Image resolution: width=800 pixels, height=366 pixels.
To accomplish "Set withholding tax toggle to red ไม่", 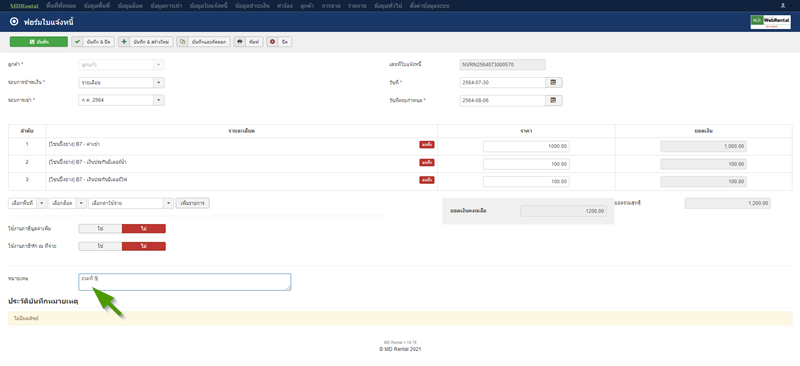I will [x=144, y=246].
